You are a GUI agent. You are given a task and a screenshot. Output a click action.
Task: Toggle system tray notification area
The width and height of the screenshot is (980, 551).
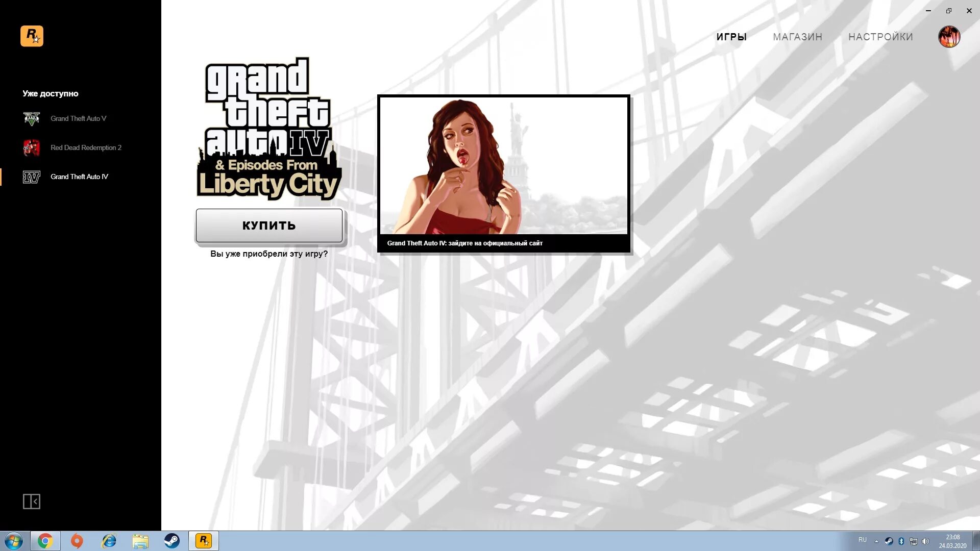(877, 540)
